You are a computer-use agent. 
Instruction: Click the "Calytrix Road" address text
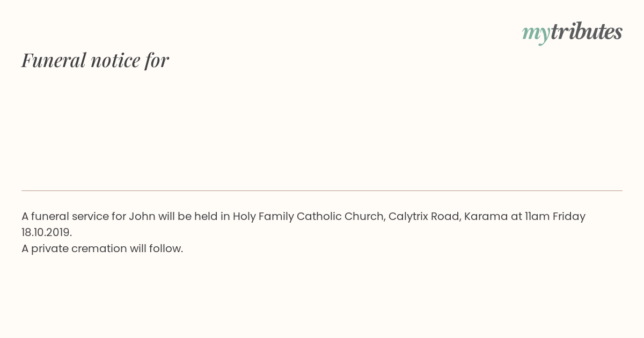tap(424, 216)
